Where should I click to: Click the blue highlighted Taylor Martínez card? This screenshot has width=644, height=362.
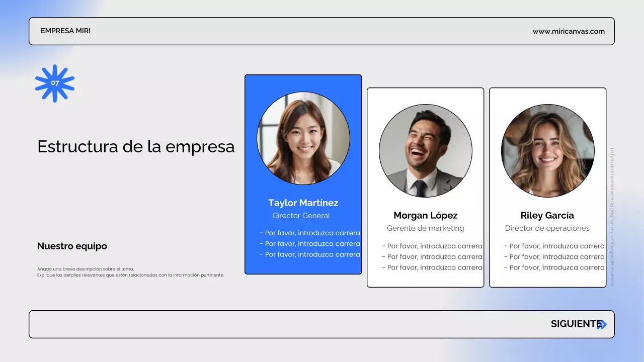(x=303, y=174)
